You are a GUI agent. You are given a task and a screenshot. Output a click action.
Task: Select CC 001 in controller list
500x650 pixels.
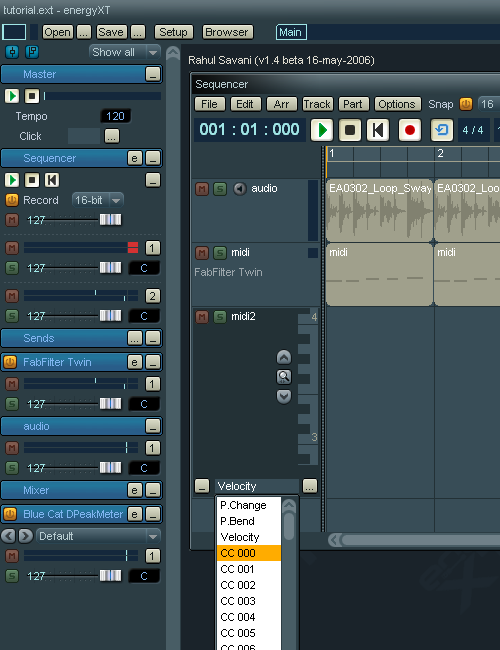pyautogui.click(x=249, y=569)
